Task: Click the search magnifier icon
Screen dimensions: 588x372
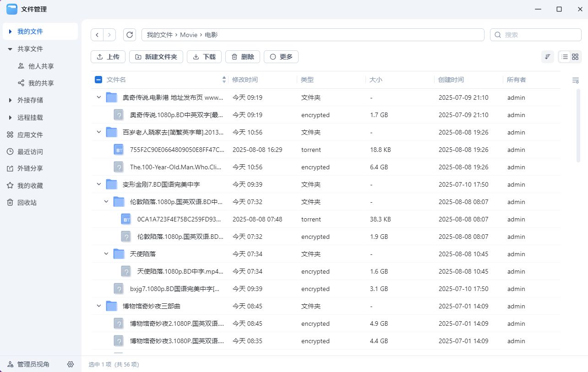Action: coord(498,35)
